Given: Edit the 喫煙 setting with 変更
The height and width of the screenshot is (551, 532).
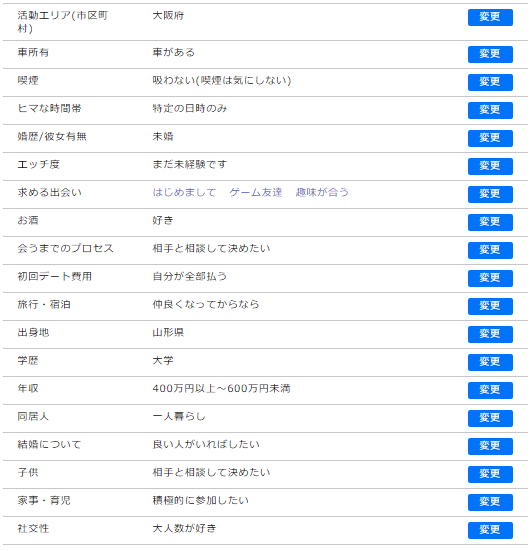Looking at the screenshot, I should [490, 82].
